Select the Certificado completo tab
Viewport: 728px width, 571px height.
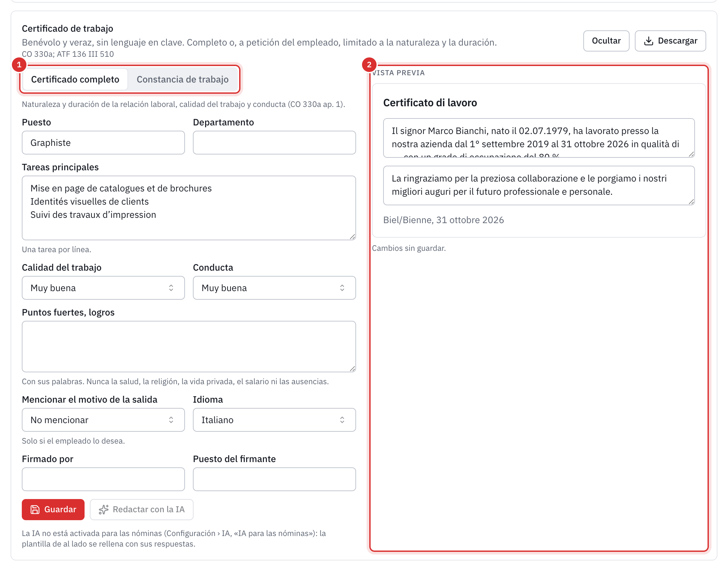(75, 79)
